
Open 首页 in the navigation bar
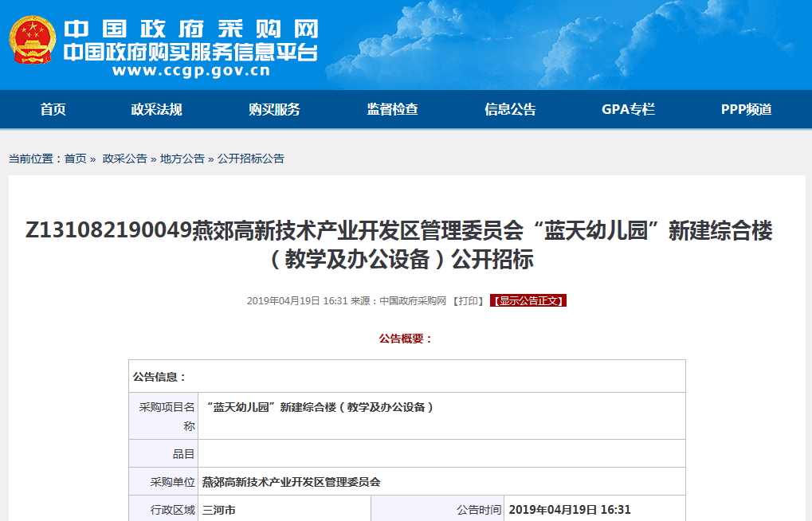pyautogui.click(x=52, y=110)
